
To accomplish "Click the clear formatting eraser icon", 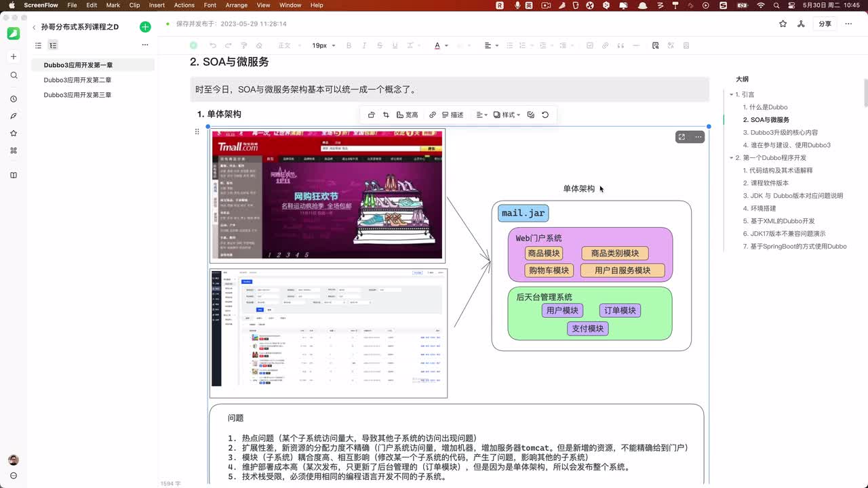I will tap(260, 45).
